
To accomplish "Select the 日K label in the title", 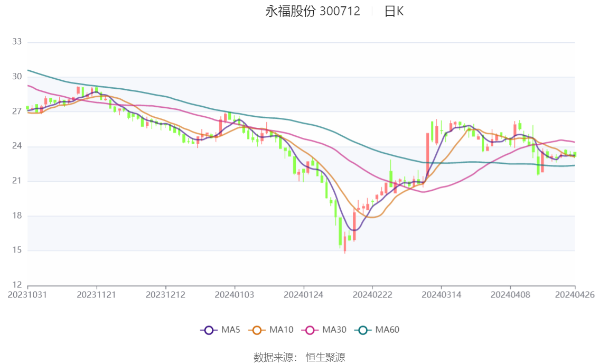I will click(394, 12).
